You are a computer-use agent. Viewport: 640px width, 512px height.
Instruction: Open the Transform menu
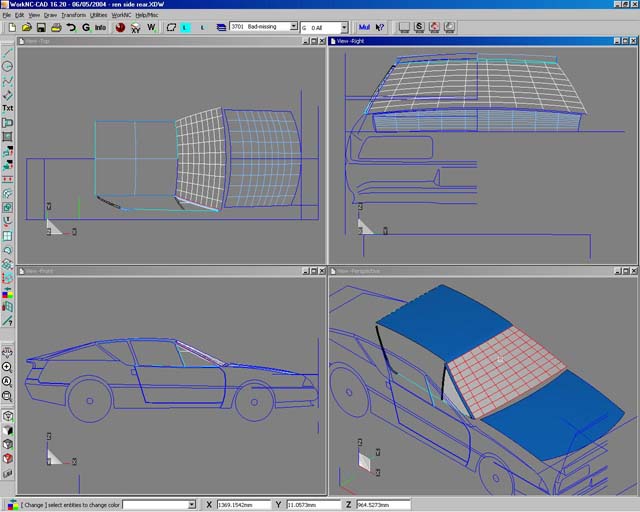click(73, 15)
